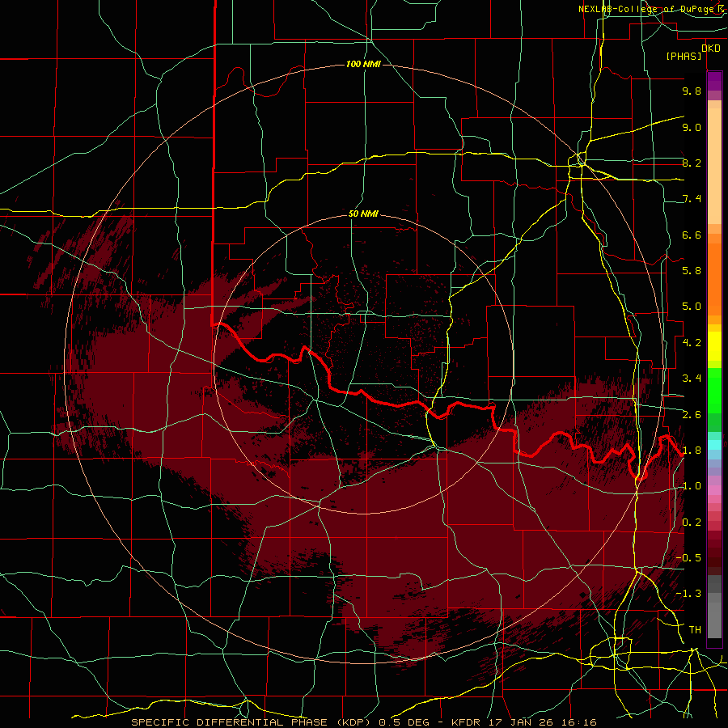Click the [PHAS] unit label
The image size is (728, 728).
[x=684, y=57]
